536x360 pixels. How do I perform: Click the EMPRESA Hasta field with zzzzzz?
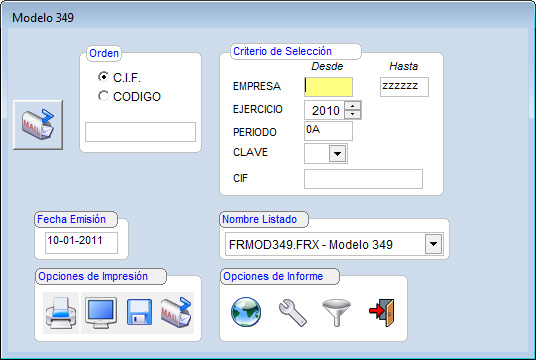tap(404, 87)
